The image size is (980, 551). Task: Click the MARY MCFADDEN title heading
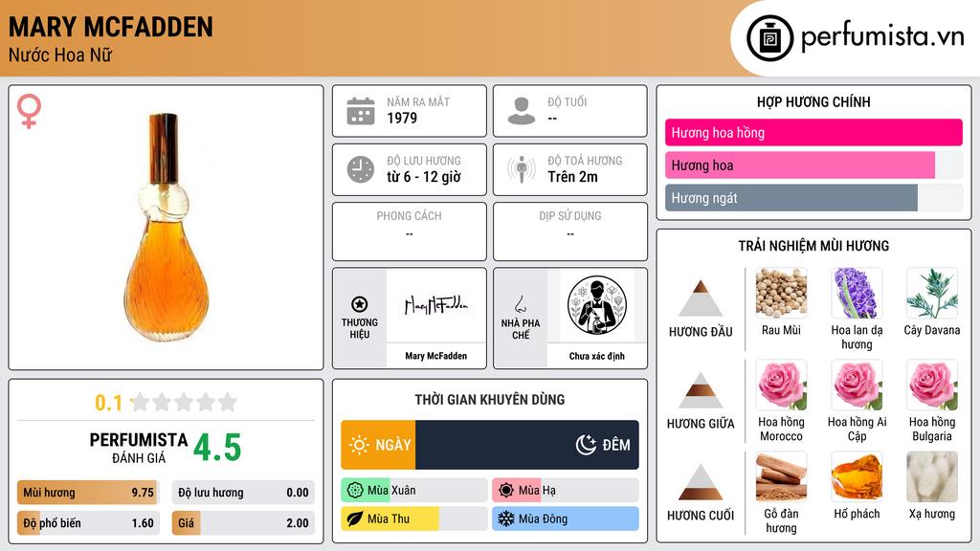click(x=111, y=27)
